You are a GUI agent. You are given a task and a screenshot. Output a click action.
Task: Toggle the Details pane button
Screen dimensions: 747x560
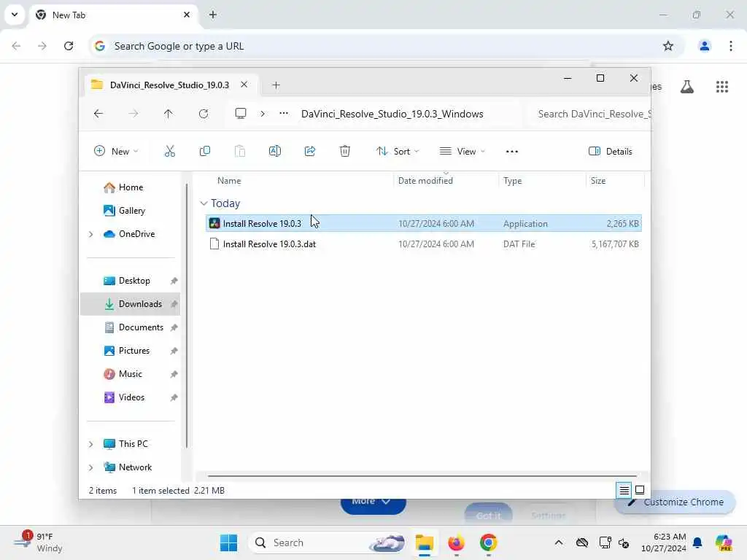click(611, 152)
